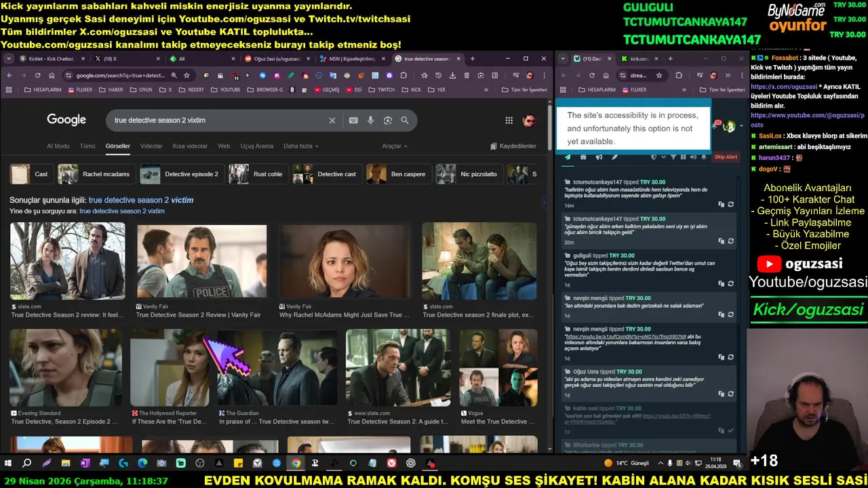This screenshot has height=488, width=868.
Task: Select the Rachel mcadams filter chip
Action: point(96,174)
